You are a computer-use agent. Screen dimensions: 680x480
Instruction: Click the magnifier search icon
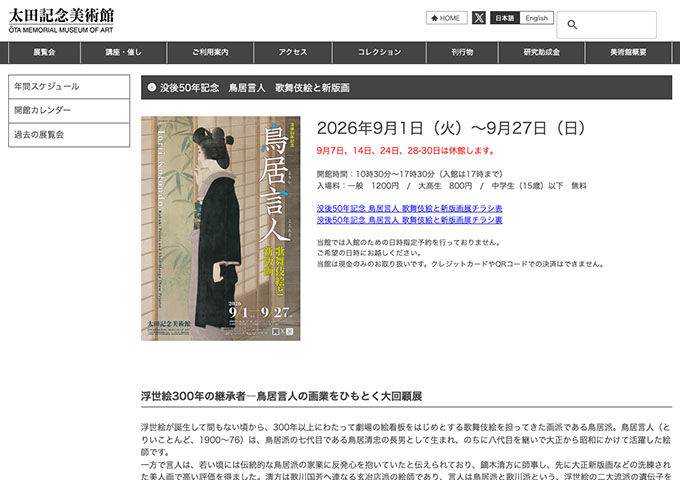point(572,25)
